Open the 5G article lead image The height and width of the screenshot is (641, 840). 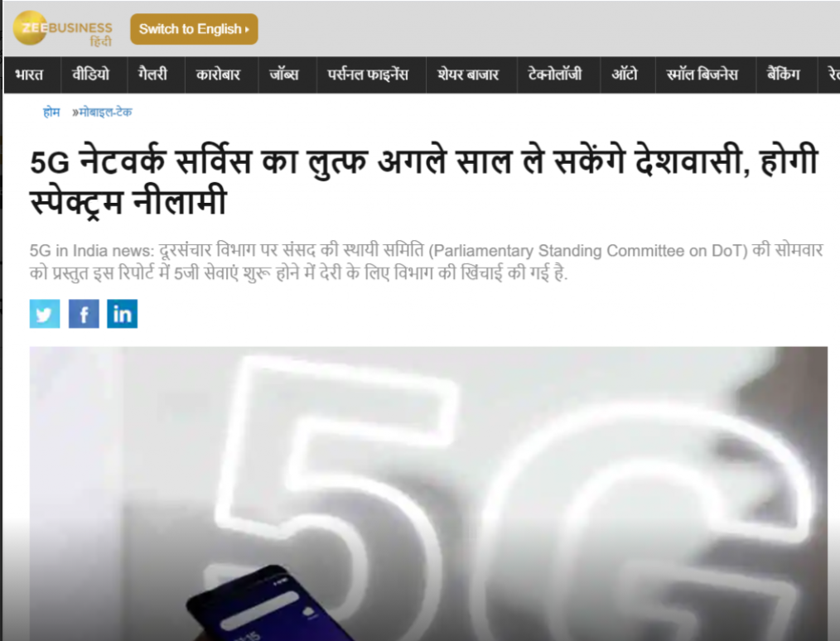click(x=428, y=494)
